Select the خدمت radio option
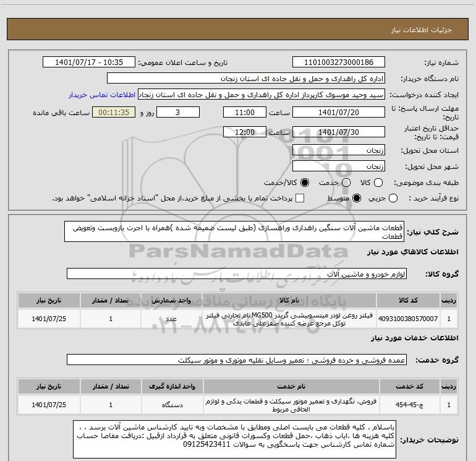 click(346, 183)
